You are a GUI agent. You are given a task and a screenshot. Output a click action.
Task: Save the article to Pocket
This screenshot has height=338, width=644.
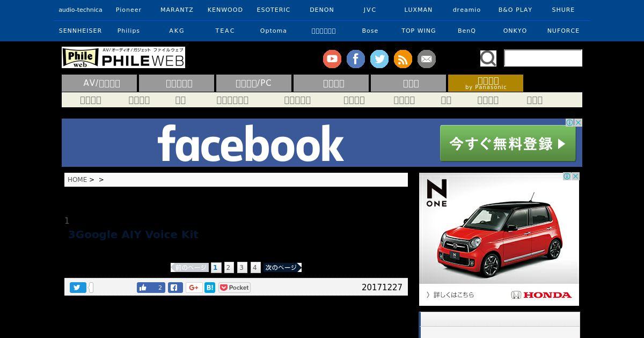[235, 288]
